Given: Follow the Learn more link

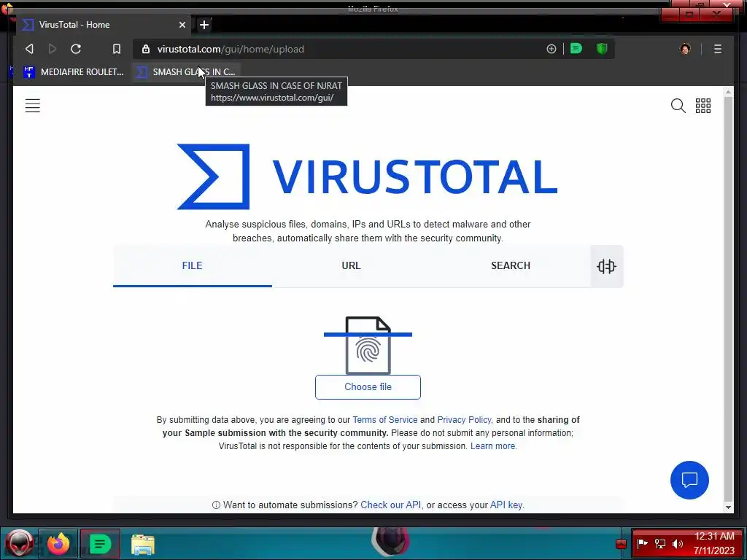Looking at the screenshot, I should [492, 446].
